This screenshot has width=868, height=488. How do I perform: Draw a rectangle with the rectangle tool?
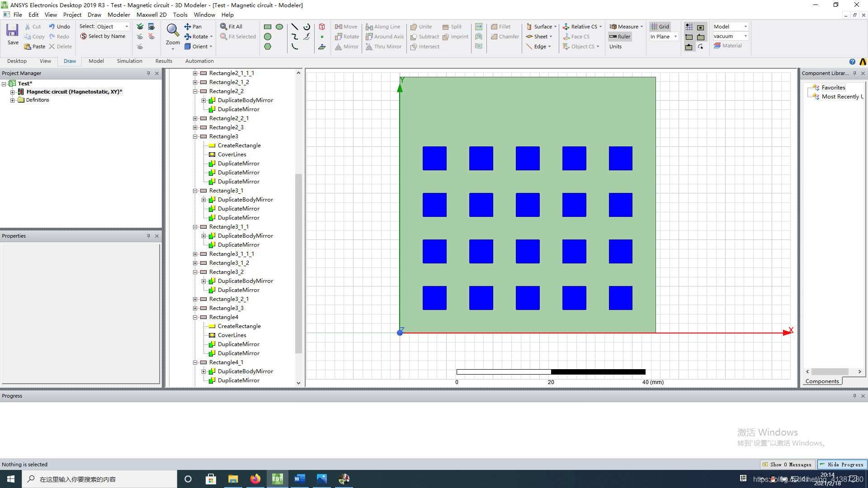coord(268,27)
